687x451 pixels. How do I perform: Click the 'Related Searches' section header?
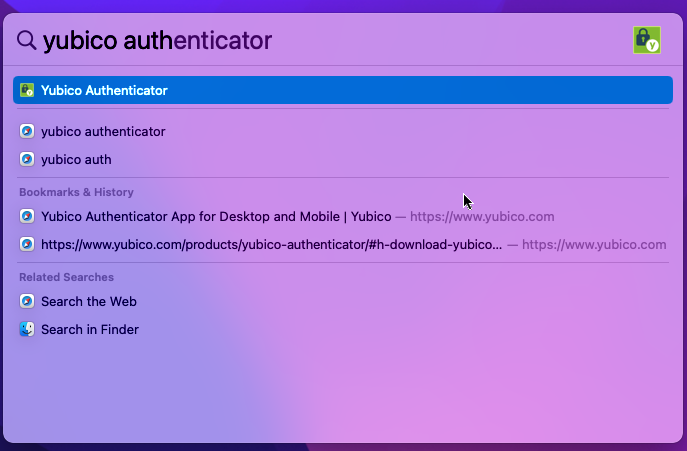66,277
